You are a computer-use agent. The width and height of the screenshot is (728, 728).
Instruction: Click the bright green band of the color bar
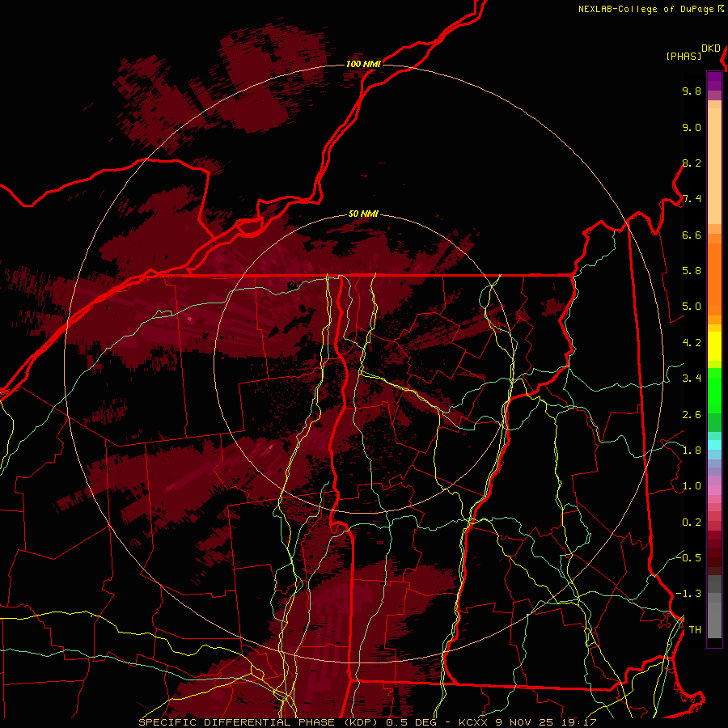click(x=714, y=391)
